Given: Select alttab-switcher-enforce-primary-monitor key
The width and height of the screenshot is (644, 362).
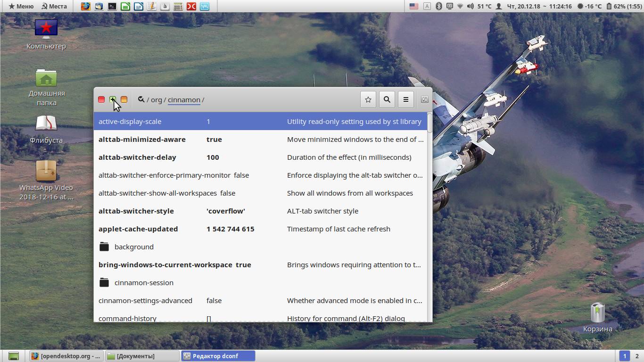Looking at the screenshot, I should (x=260, y=175).
